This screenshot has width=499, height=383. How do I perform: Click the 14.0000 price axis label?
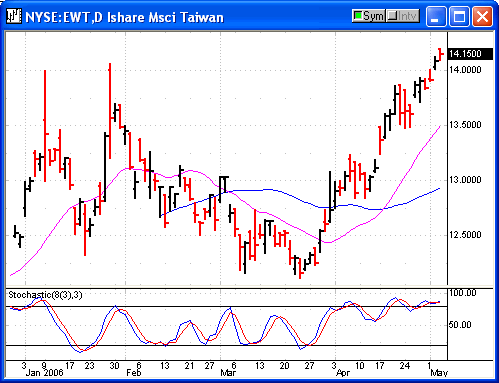point(465,70)
